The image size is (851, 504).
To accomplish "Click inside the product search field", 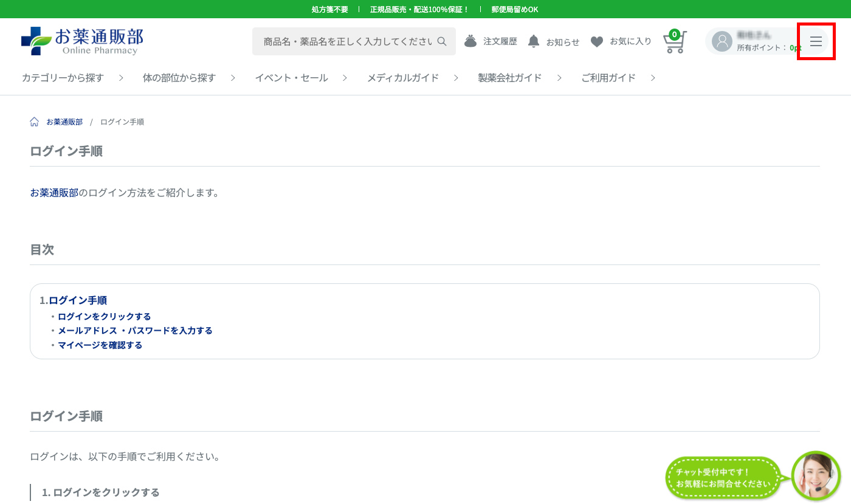I will click(346, 41).
